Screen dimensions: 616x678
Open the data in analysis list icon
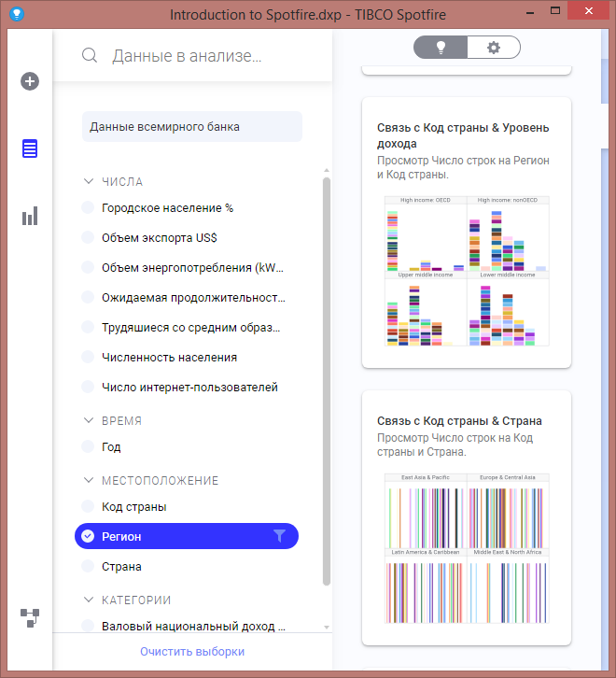pos(30,148)
